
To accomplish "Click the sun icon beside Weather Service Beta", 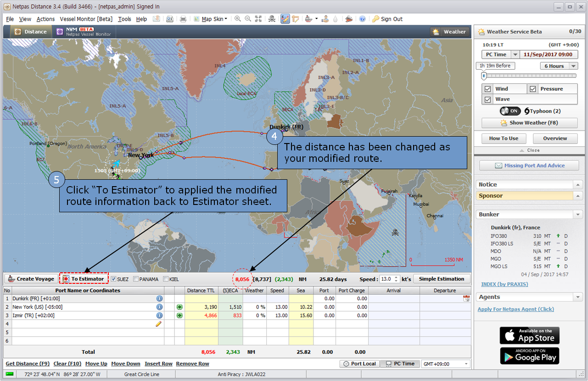I will pyautogui.click(x=482, y=32).
